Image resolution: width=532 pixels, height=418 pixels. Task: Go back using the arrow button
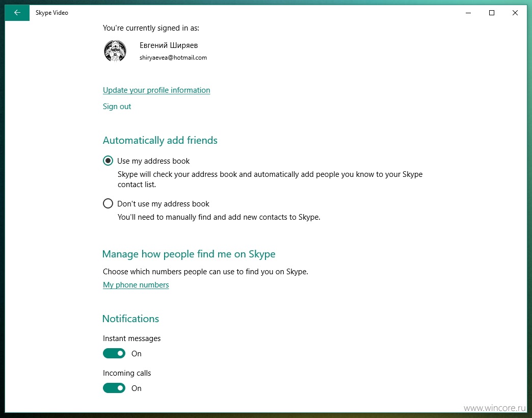17,13
